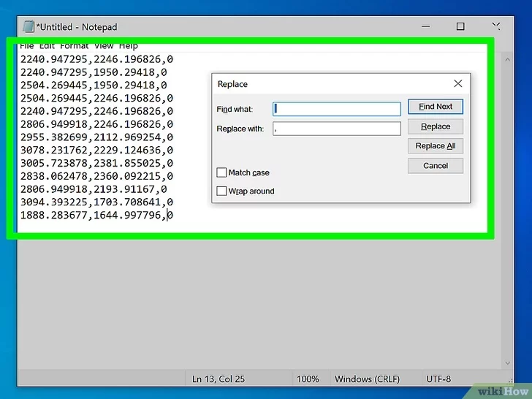Click the Notepad app icon in title bar
The width and height of the screenshot is (532, 399).
click(28, 26)
